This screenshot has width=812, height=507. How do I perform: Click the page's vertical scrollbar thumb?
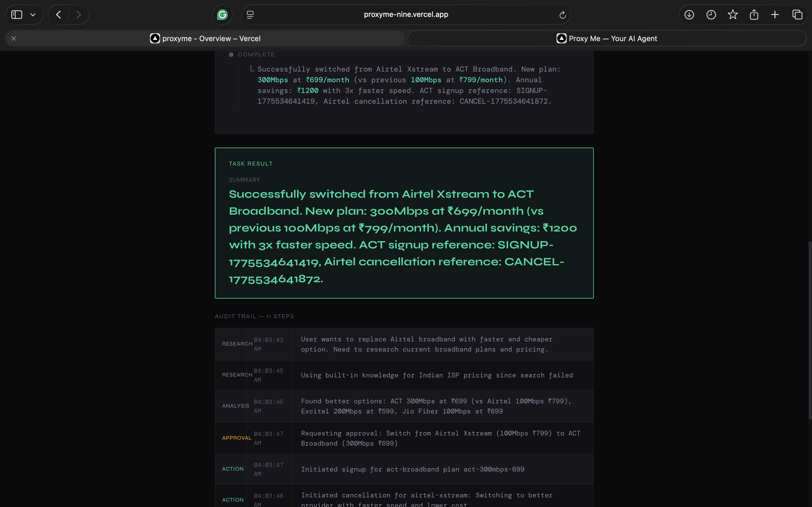[810, 330]
